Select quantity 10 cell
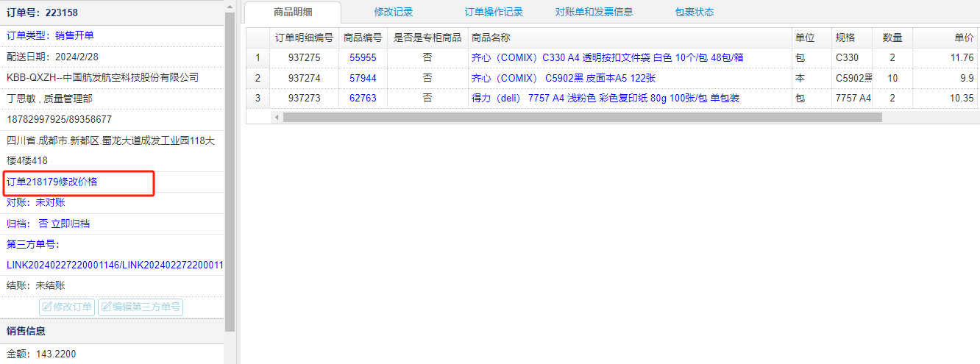This screenshot has height=364, width=980. [892, 78]
